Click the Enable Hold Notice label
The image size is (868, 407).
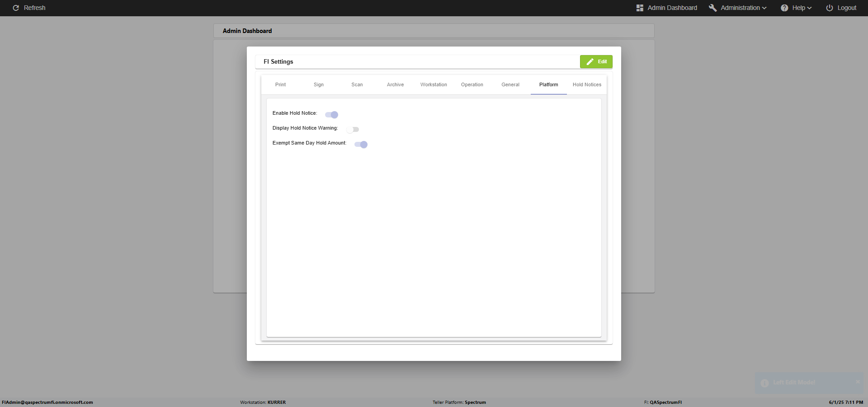click(295, 113)
